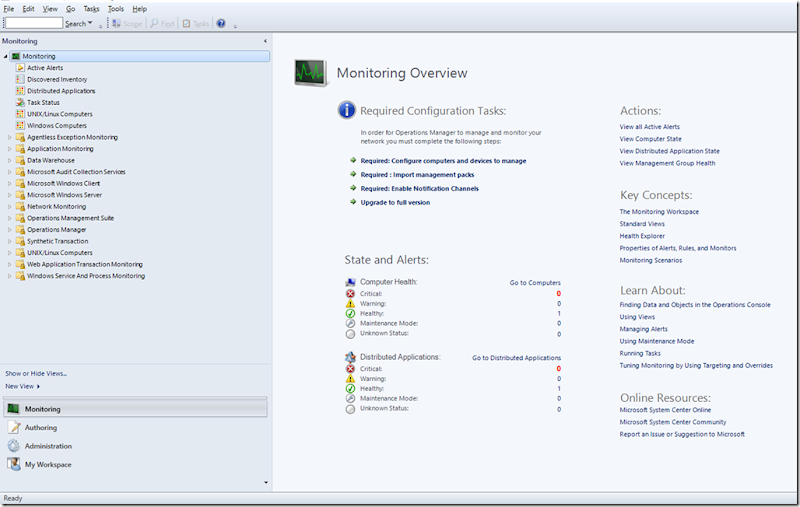The width and height of the screenshot is (800, 507).
Task: Click the Monitoring root node icon
Action: (16, 56)
